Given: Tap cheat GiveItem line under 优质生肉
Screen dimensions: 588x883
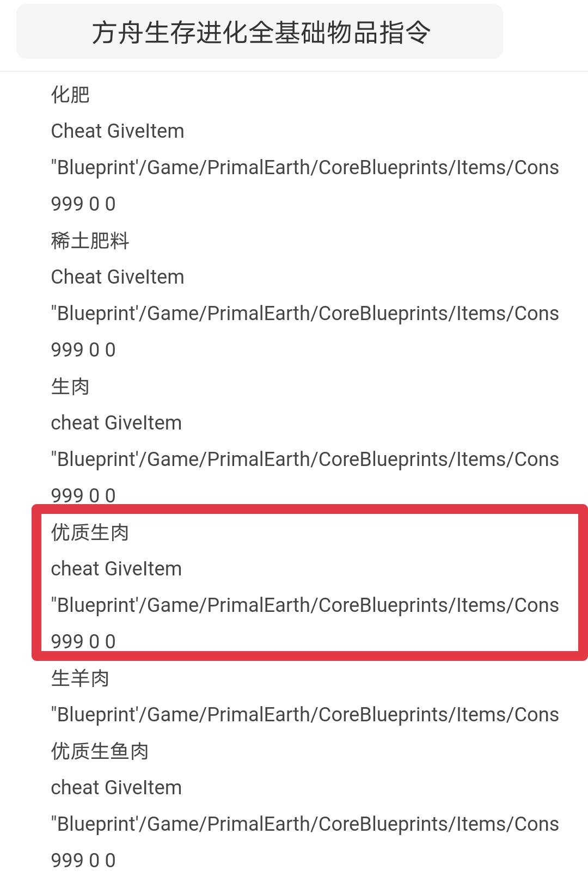Looking at the screenshot, I should (117, 569).
